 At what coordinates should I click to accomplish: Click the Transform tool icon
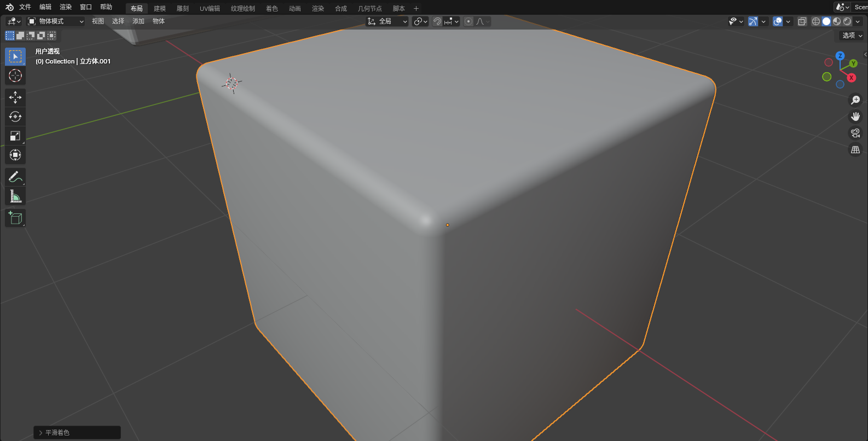coord(15,155)
